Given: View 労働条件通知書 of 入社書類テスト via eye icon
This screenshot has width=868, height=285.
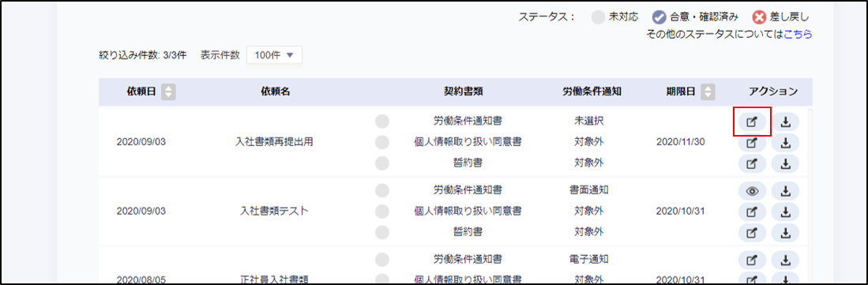Looking at the screenshot, I should click(x=753, y=191).
